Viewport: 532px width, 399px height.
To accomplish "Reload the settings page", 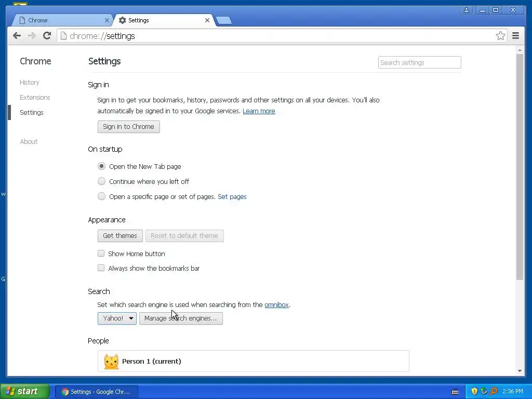I will (x=47, y=36).
